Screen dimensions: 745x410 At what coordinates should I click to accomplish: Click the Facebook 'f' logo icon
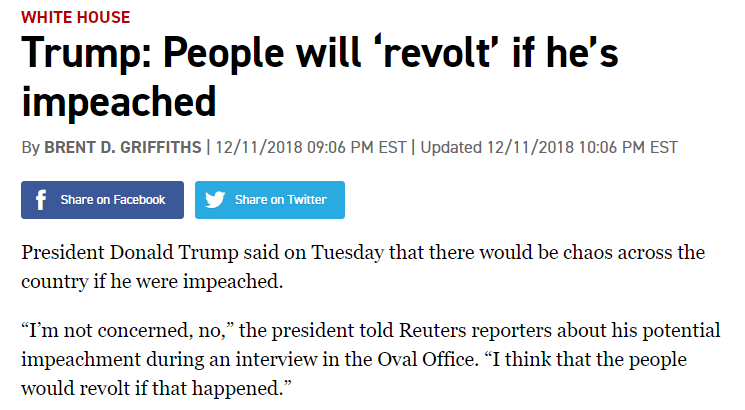(40, 200)
